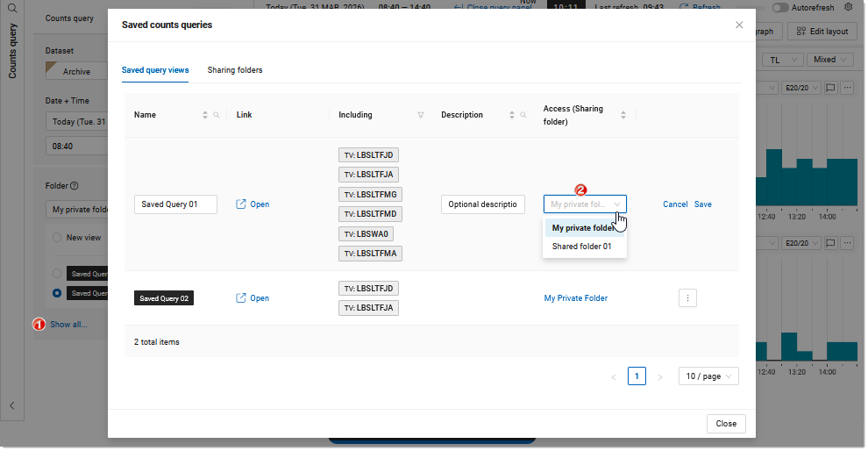The height and width of the screenshot is (451, 868).
Task: Click the TV: LBSLTFMA tag
Action: [370, 254]
